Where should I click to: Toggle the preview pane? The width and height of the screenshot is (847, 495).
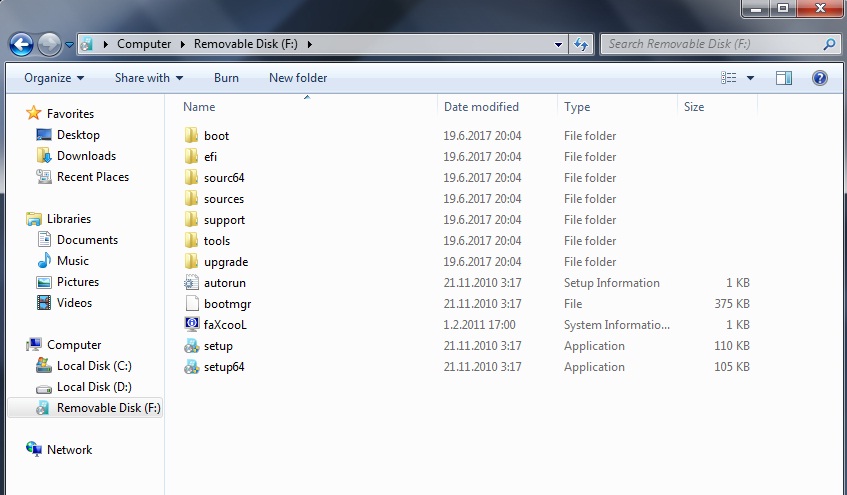click(x=784, y=78)
